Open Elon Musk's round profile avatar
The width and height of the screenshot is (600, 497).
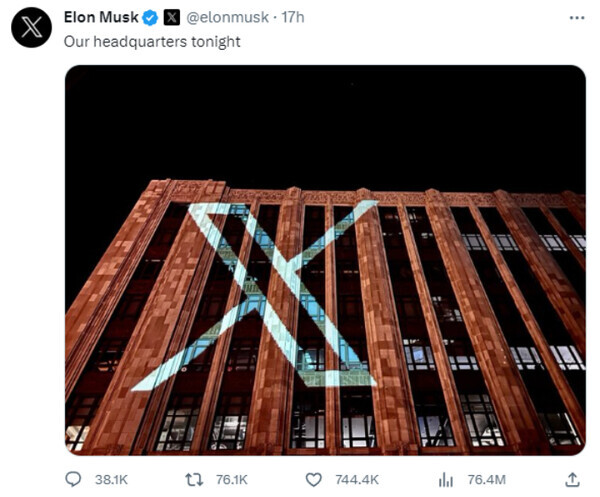[31, 28]
